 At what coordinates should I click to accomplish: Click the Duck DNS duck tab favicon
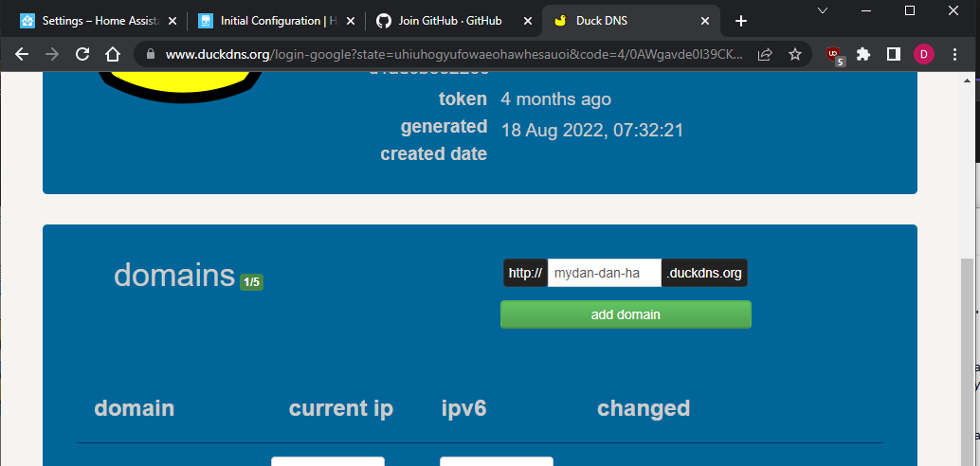[561, 21]
